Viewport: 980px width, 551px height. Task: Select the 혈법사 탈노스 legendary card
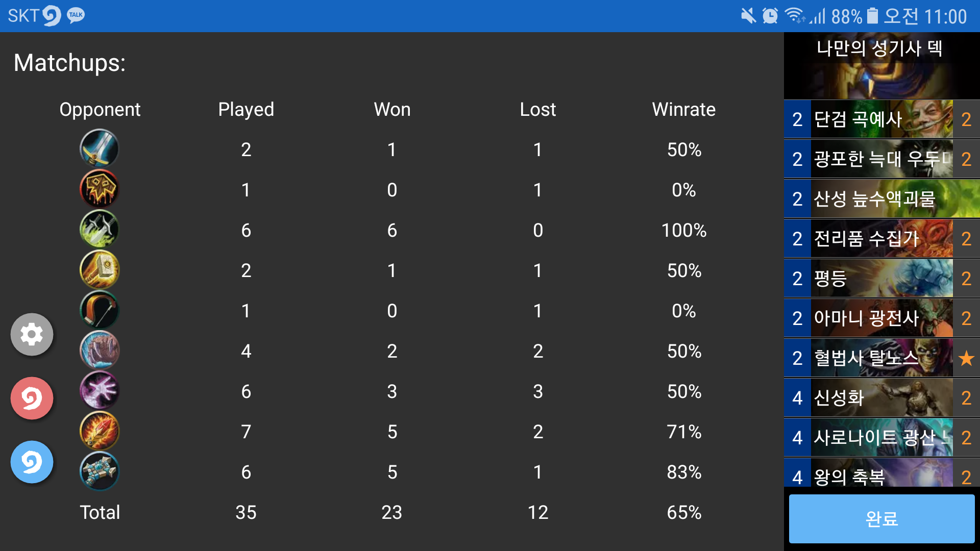[x=881, y=358]
